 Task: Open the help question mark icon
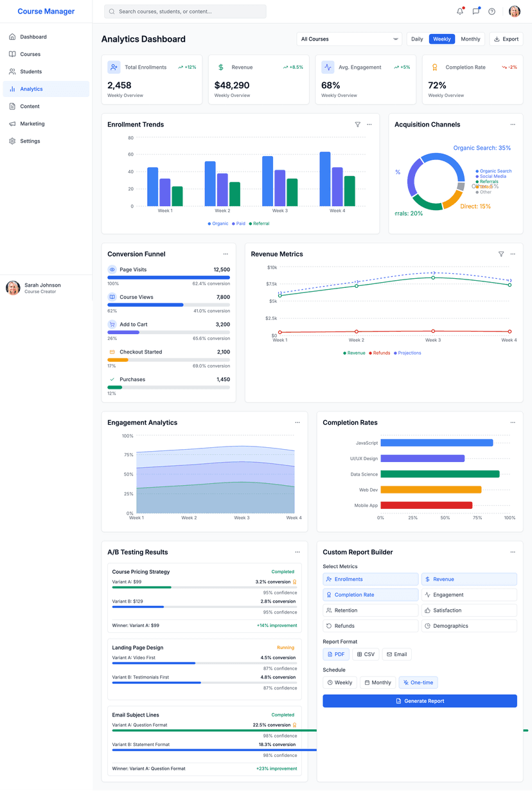492,11
